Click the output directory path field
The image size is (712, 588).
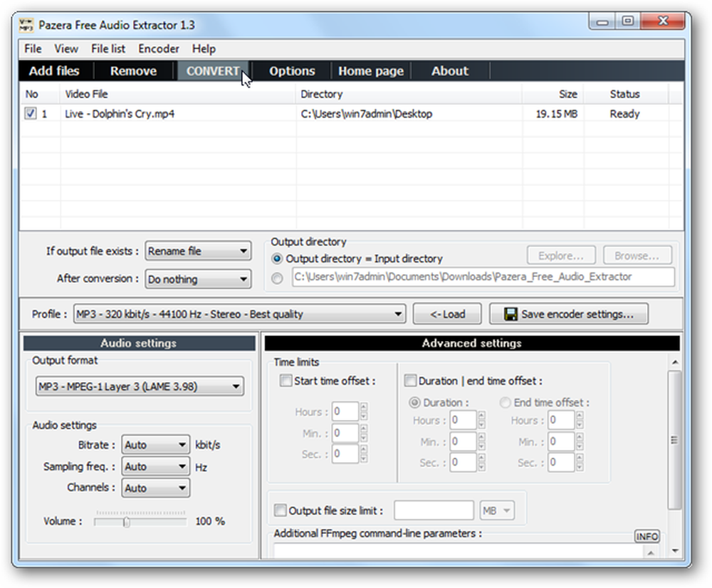coord(483,277)
